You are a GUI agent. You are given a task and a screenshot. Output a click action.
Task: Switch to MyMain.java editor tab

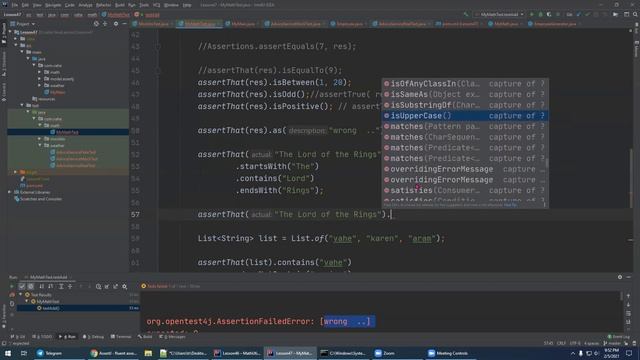tap(243, 24)
